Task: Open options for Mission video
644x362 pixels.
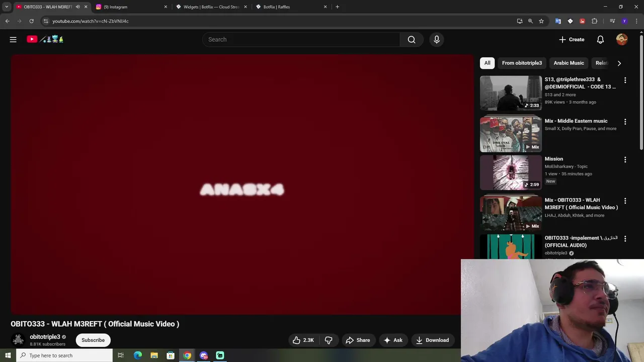Action: 625,160
